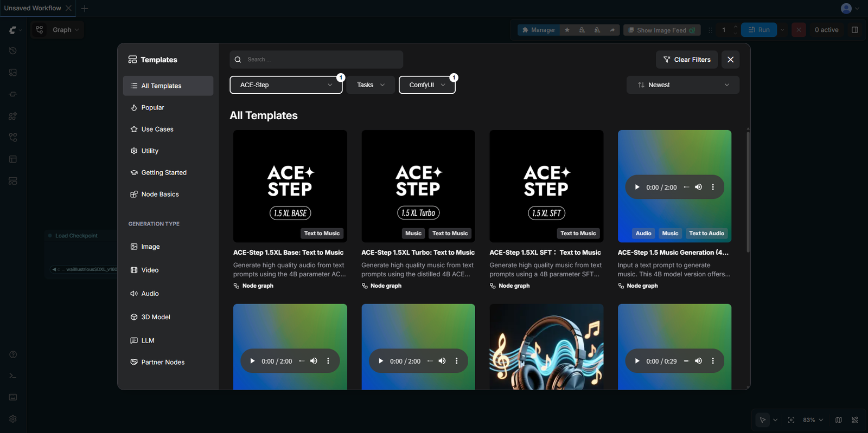Filter by LLM generation type

168,340
